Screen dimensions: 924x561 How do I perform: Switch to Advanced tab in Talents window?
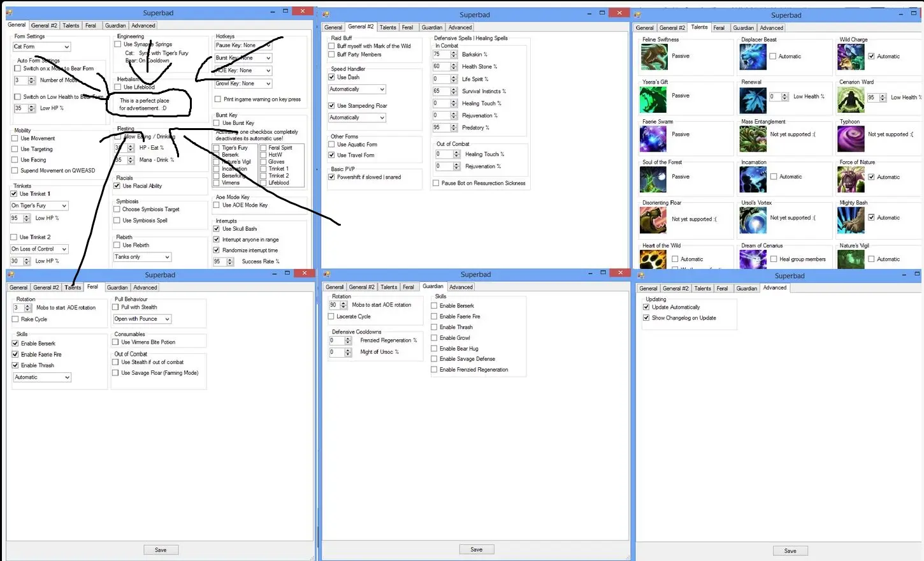click(x=771, y=28)
